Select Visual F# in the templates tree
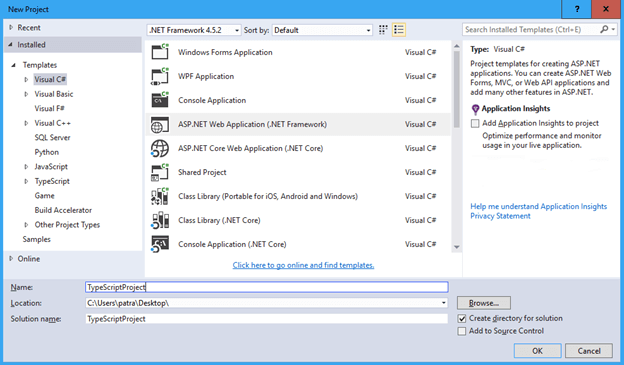Screen dimensions: 624x365 point(49,109)
